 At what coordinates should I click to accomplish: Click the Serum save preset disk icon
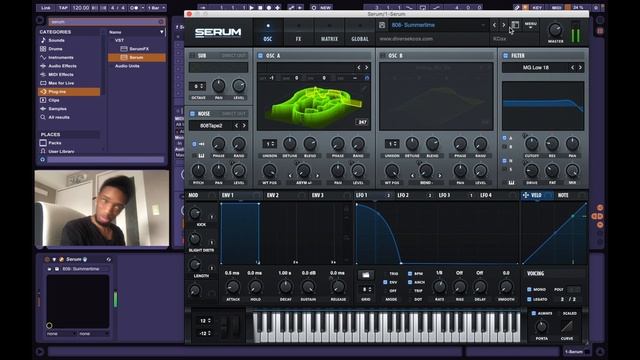382,25
